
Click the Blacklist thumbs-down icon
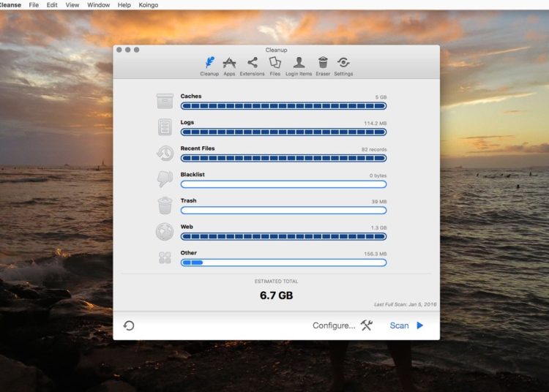[165, 179]
